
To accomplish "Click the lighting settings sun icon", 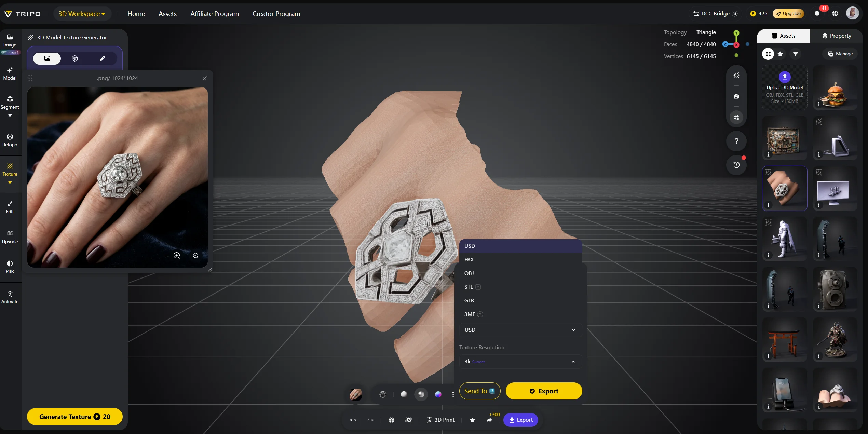I will pyautogui.click(x=736, y=75).
